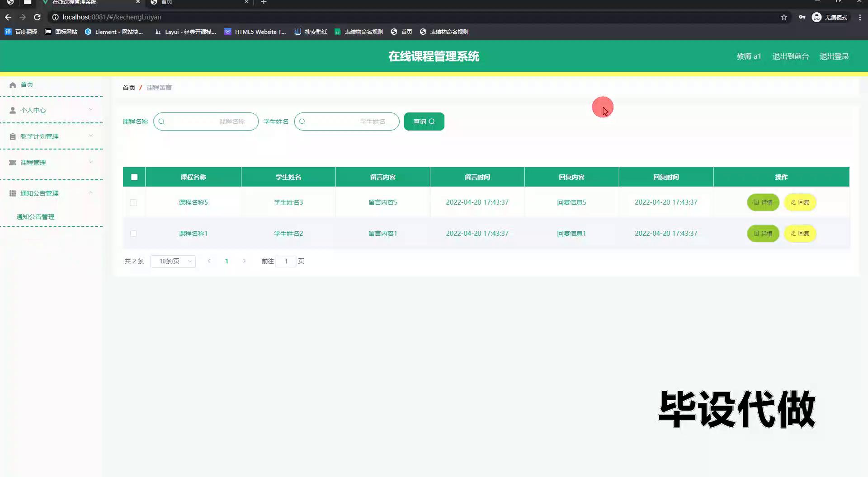Click the 查询 search button
Image resolution: width=868 pixels, height=477 pixels.
[424, 122]
